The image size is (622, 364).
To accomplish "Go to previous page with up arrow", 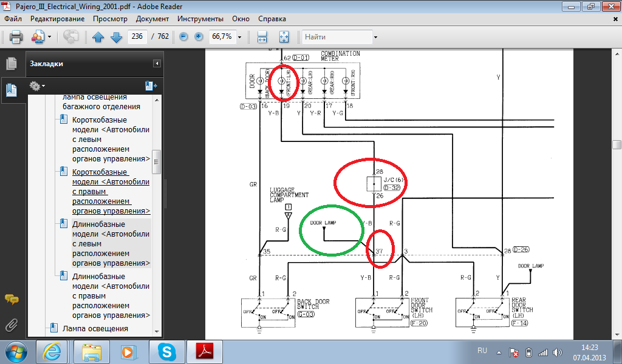I will (98, 37).
